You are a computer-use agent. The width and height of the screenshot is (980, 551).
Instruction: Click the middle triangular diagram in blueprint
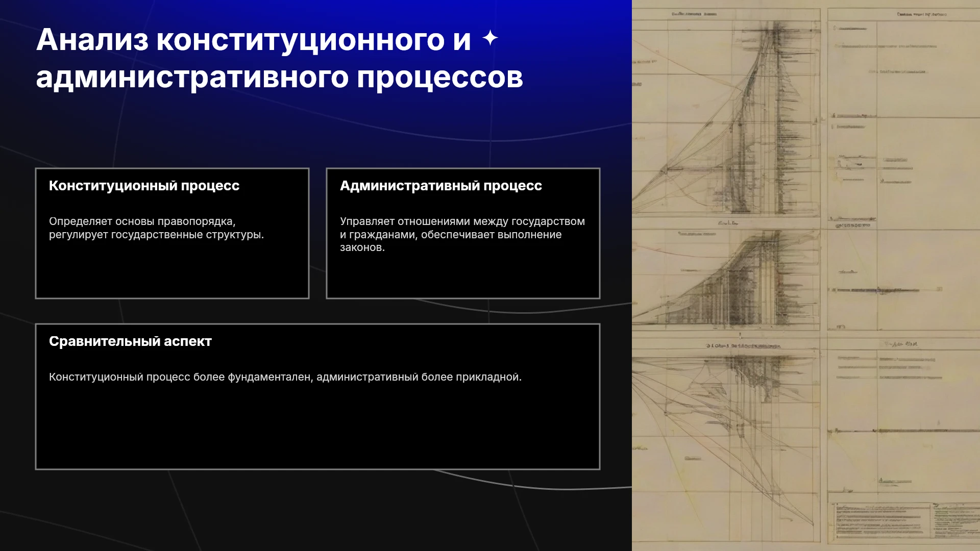730,278
